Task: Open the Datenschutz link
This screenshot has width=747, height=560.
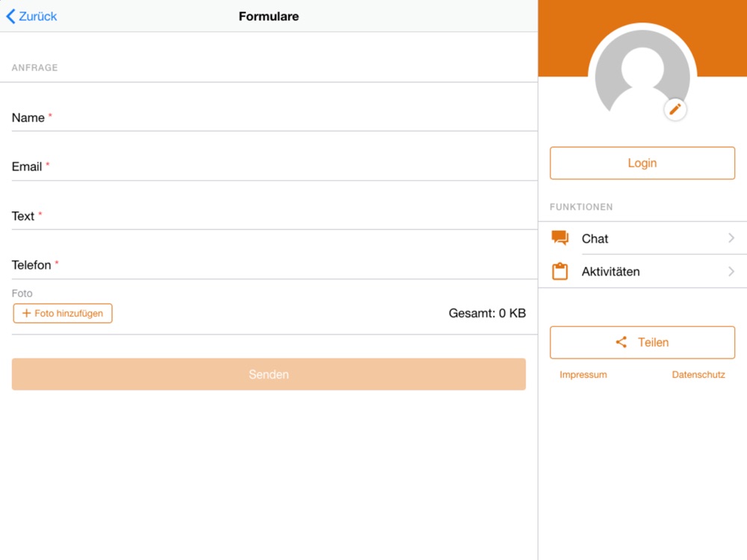Action: [x=698, y=375]
